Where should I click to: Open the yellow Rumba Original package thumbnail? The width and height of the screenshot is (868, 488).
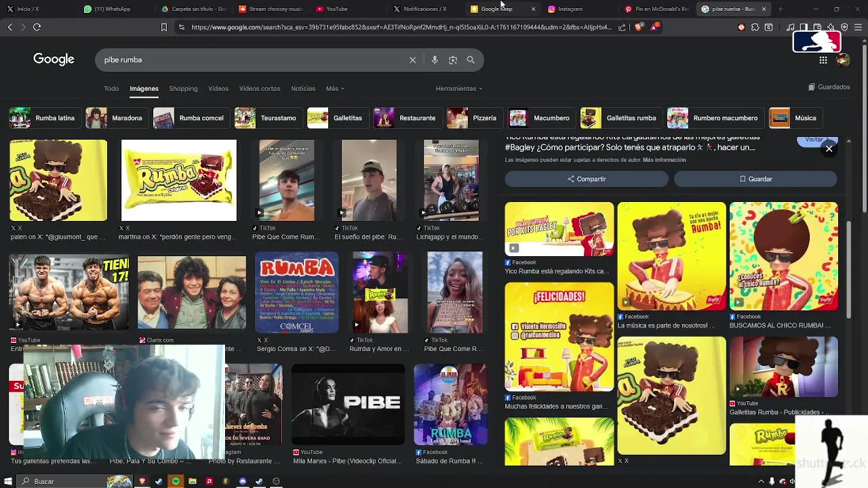179,180
